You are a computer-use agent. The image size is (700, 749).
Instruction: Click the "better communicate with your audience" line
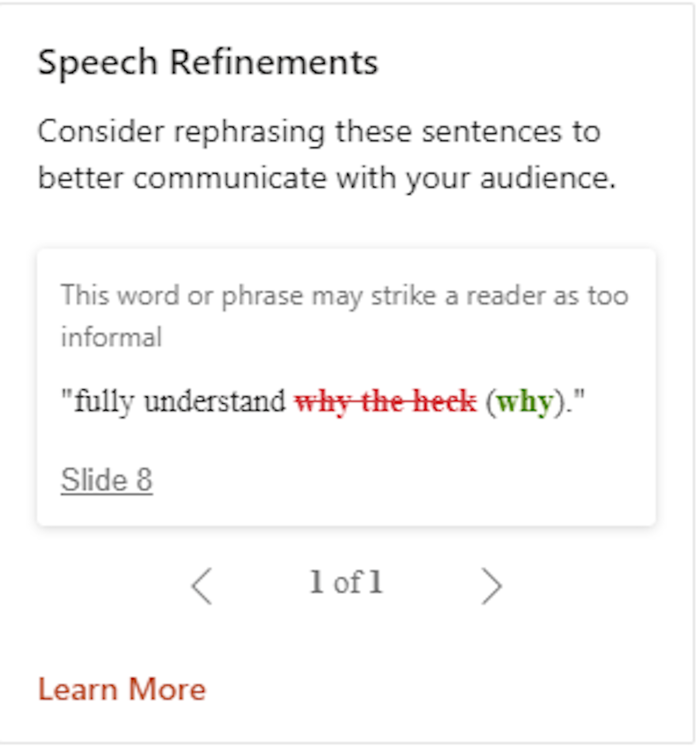pos(327,178)
